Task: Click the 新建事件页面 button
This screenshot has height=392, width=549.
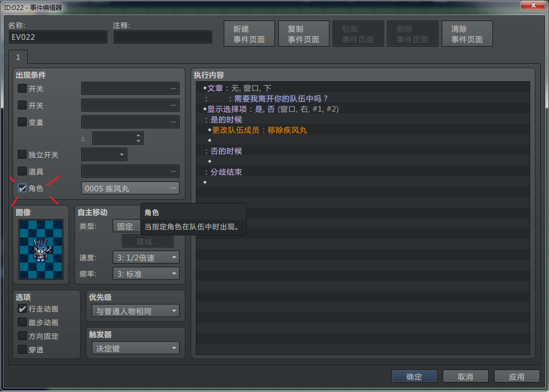Action: (x=249, y=34)
